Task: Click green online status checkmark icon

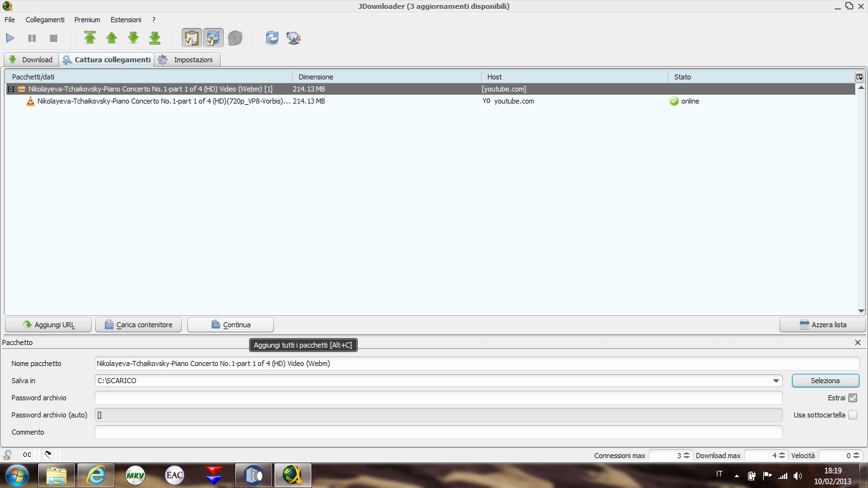Action: pyautogui.click(x=674, y=101)
